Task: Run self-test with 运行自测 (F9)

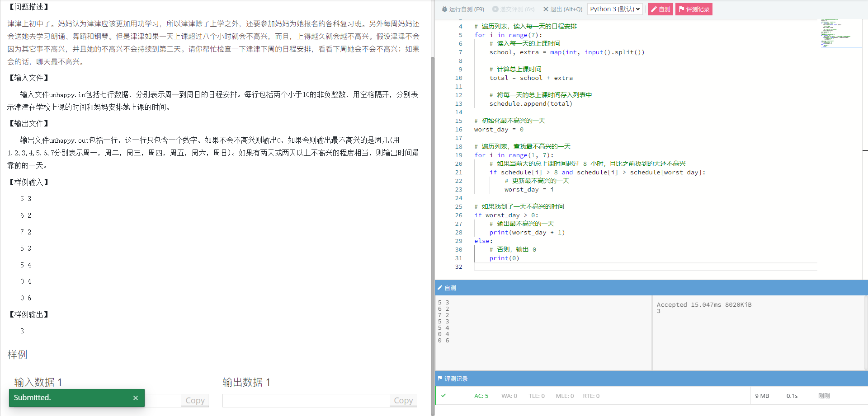Action: (463, 9)
